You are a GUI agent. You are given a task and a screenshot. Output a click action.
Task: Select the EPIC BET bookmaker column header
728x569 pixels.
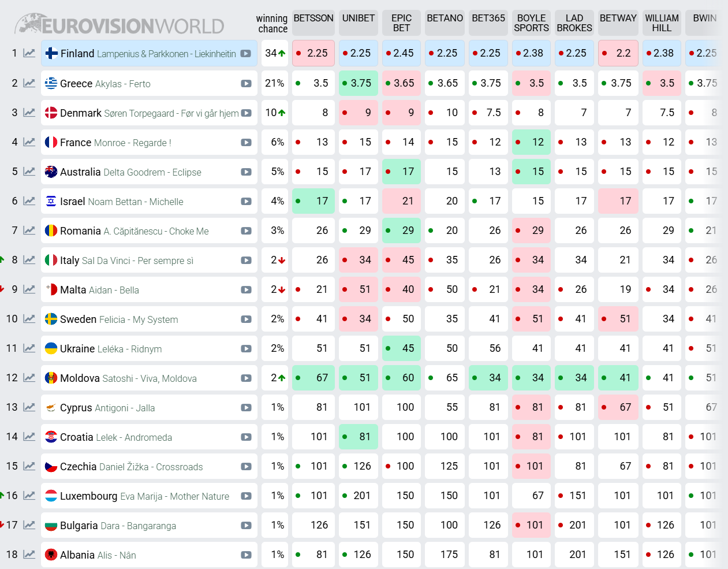(401, 23)
